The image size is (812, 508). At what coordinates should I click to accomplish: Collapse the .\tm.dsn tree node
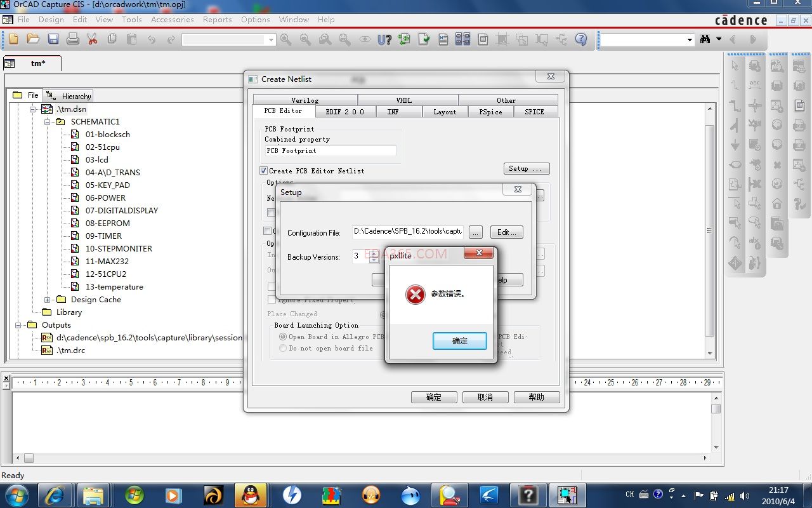coord(33,109)
